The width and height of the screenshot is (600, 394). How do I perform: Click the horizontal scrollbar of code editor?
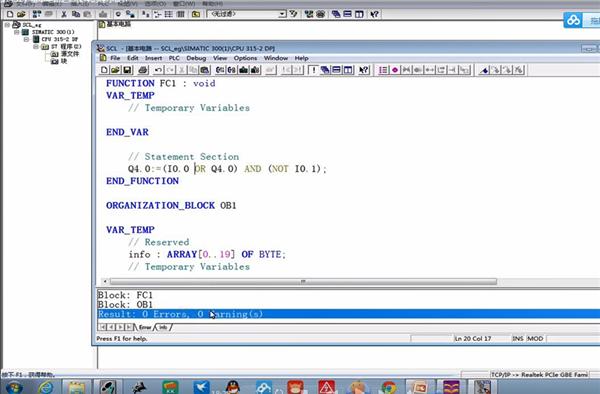pyautogui.click(x=303, y=282)
